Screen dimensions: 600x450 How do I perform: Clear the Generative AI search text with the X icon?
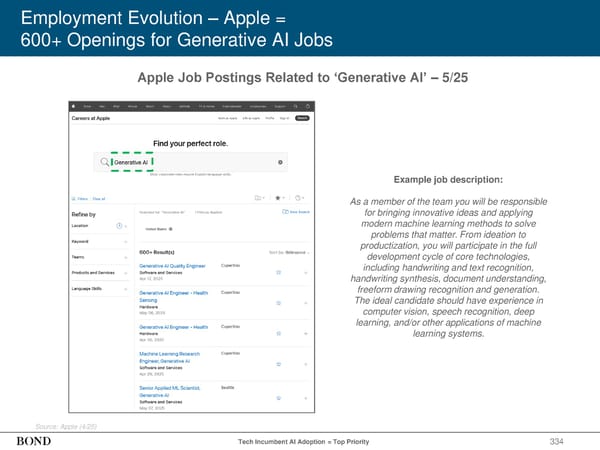pyautogui.click(x=280, y=161)
